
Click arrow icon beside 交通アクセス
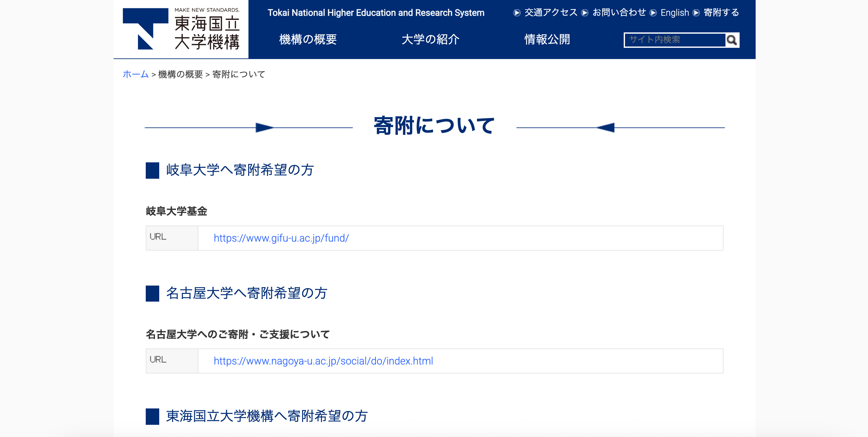pyautogui.click(x=516, y=13)
